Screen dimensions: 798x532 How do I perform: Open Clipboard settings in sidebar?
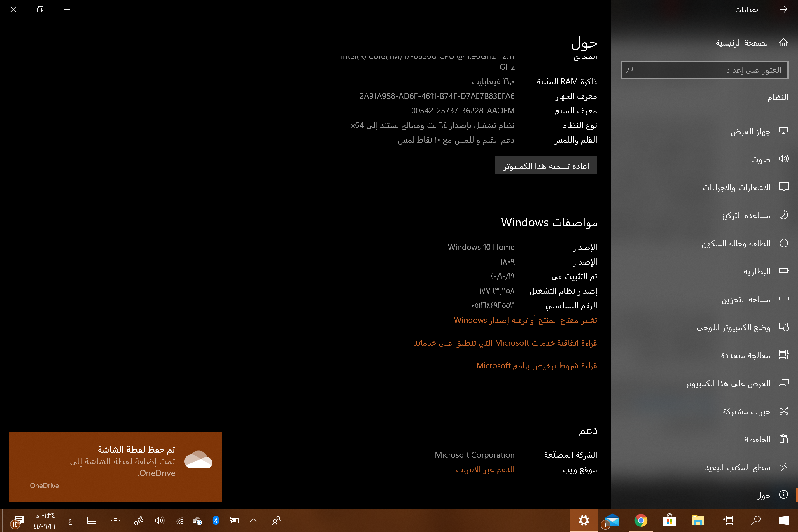(757, 439)
